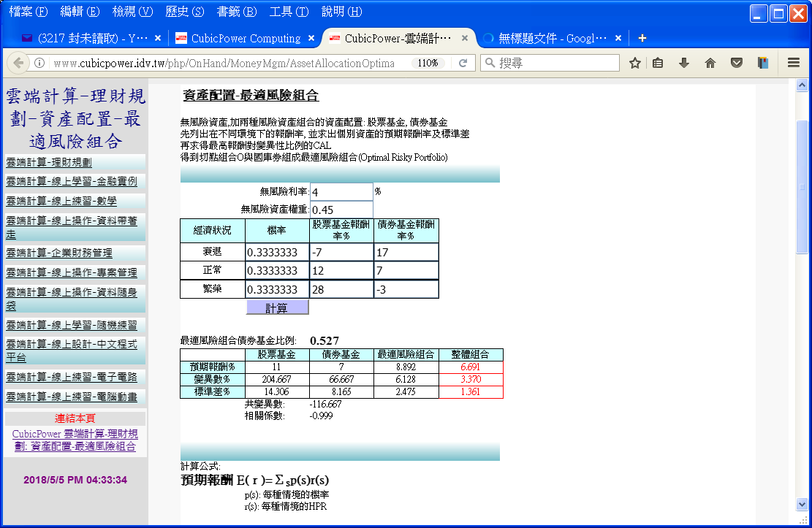This screenshot has width=812, height=528.
Task: Click 正常 probability input field
Action: [x=277, y=271]
